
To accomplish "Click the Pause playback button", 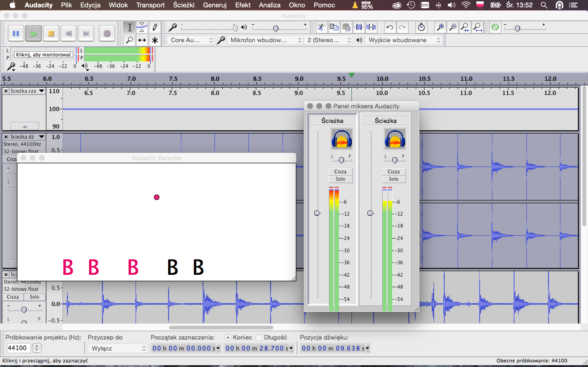I will click(16, 33).
